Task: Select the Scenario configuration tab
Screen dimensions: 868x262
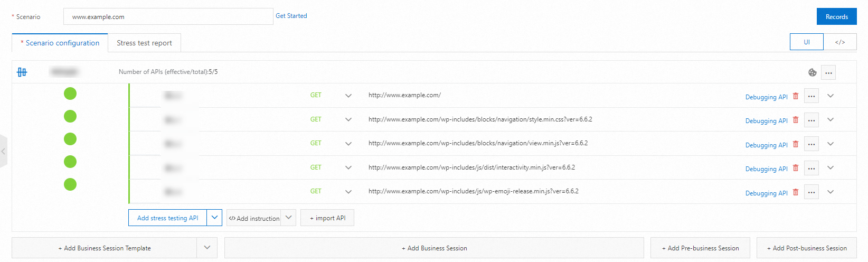Action: click(x=60, y=43)
